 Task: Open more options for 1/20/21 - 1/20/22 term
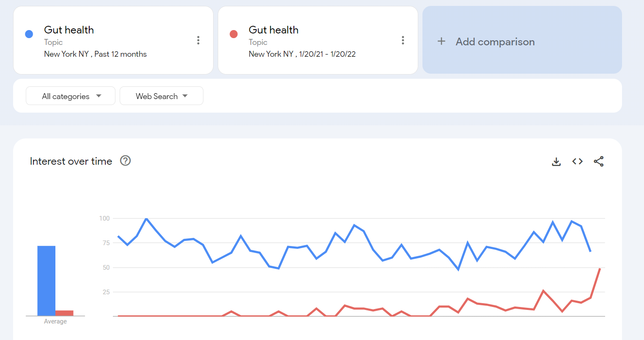pos(403,40)
